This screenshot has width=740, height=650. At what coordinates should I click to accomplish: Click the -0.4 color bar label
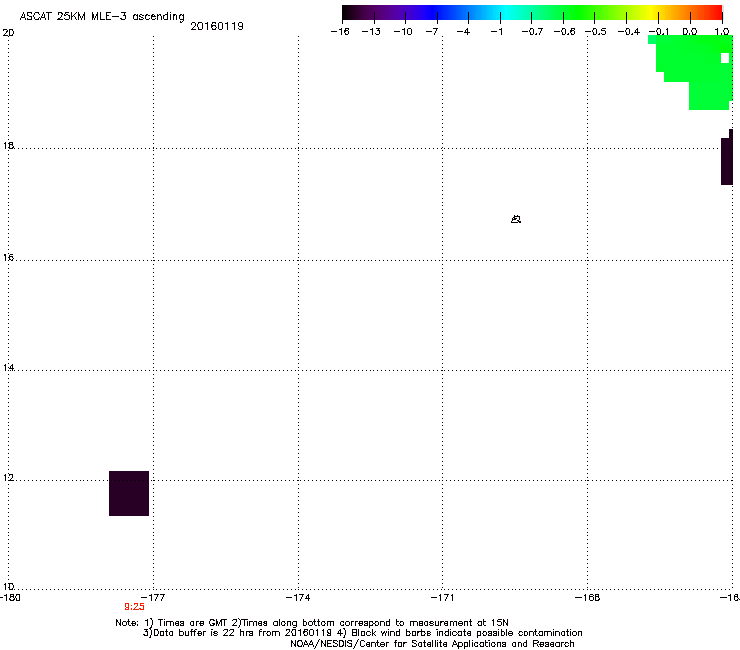628,32
